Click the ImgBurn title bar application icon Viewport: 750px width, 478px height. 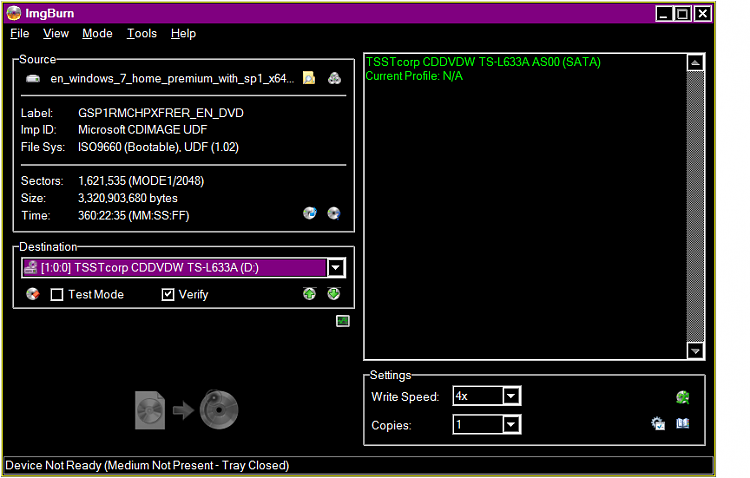[x=14, y=13]
